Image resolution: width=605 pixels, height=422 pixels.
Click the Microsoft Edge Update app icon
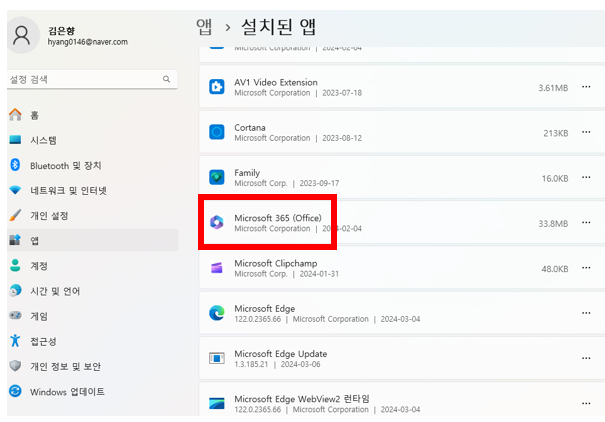click(x=217, y=358)
